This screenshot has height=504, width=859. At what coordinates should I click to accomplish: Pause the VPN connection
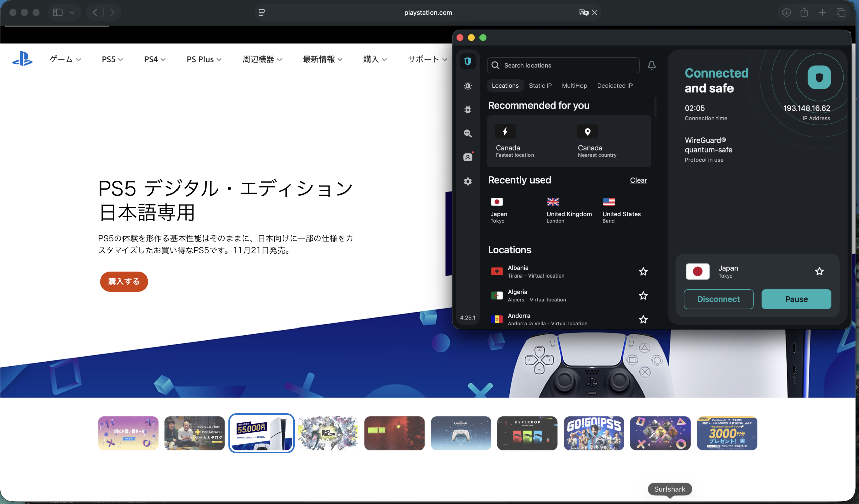pos(796,299)
